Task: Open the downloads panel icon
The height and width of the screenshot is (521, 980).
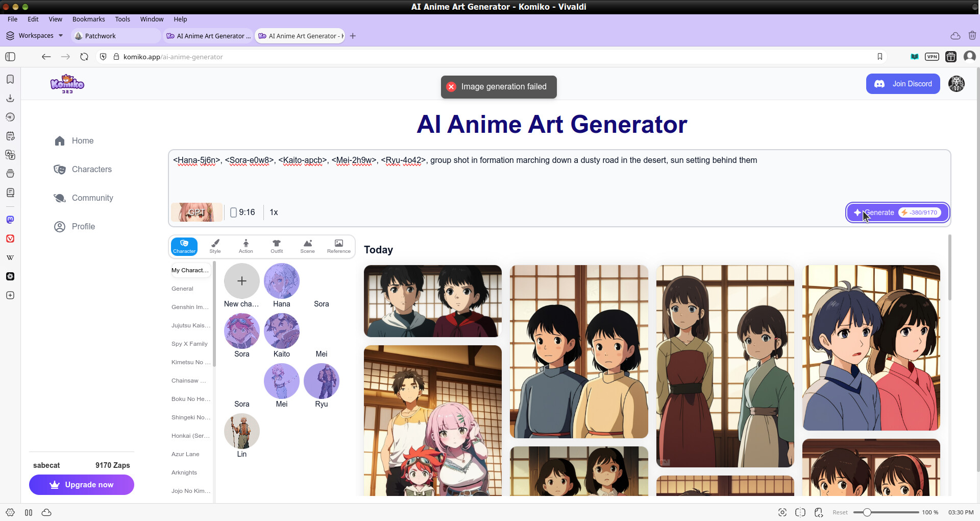Action: point(10,98)
